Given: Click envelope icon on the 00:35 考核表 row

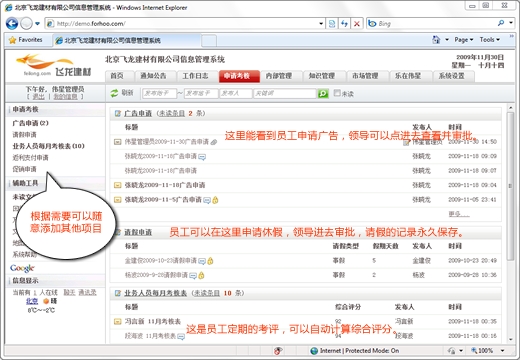Looking at the screenshot, I should coord(117,322).
